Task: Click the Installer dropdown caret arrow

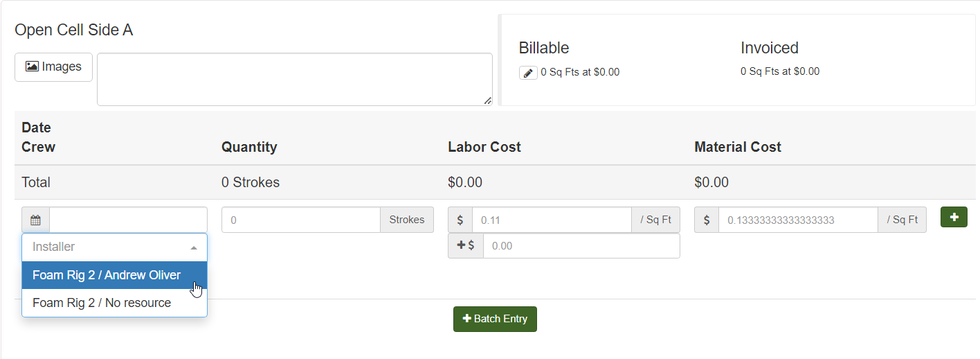Action: (194, 247)
